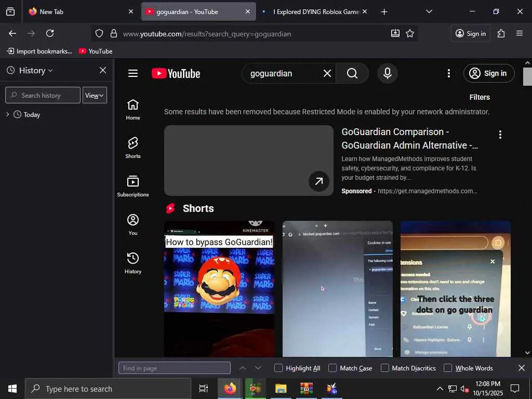This screenshot has width=532, height=399.
Task: Click taskbar Type here to search
Action: (108, 389)
